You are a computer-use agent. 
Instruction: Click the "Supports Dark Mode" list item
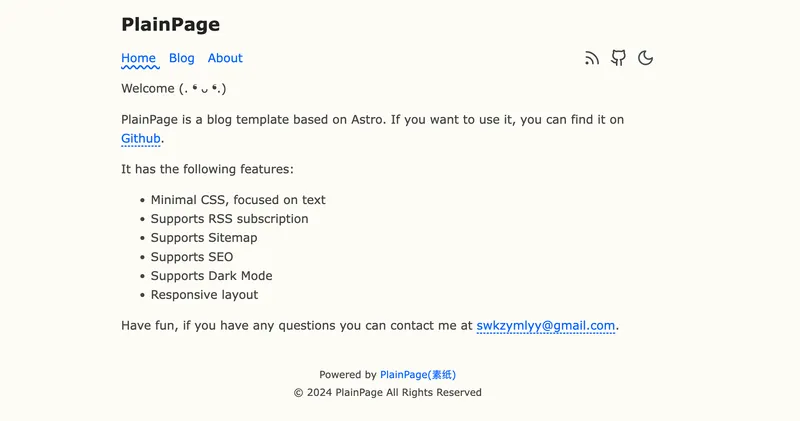[211, 276]
